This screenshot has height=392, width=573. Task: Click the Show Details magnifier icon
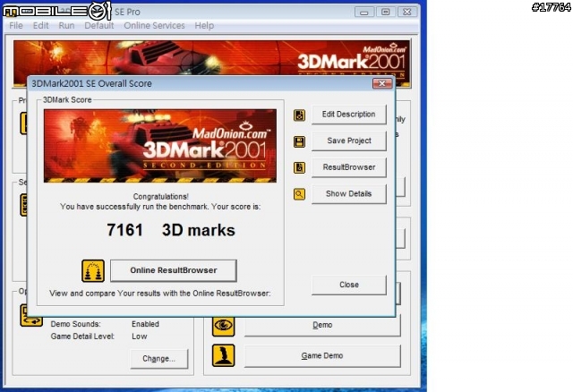click(x=299, y=194)
